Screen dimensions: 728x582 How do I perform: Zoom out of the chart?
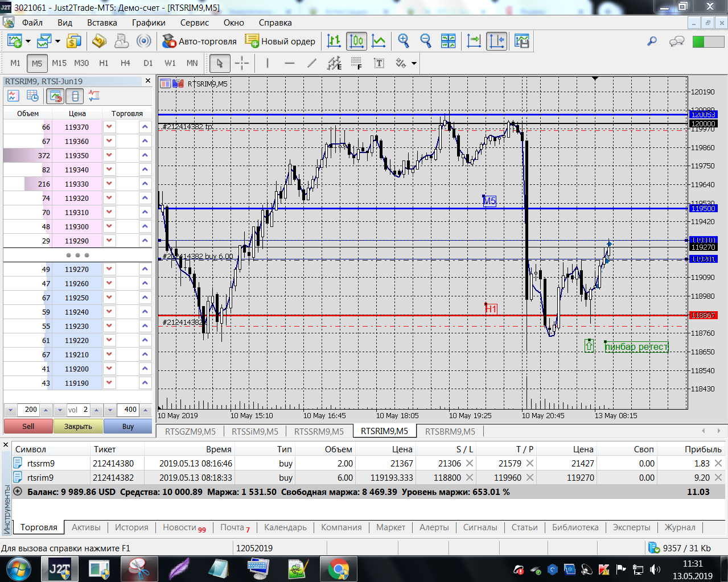coord(426,41)
